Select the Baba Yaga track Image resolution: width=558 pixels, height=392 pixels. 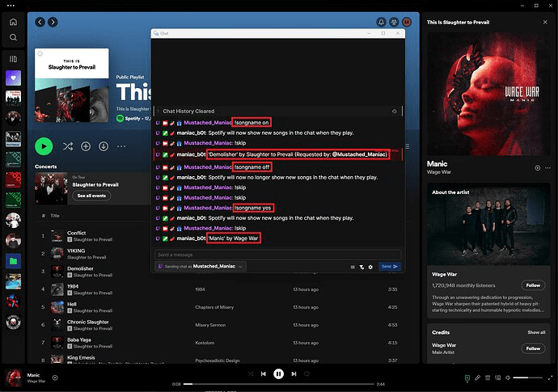click(x=79, y=339)
